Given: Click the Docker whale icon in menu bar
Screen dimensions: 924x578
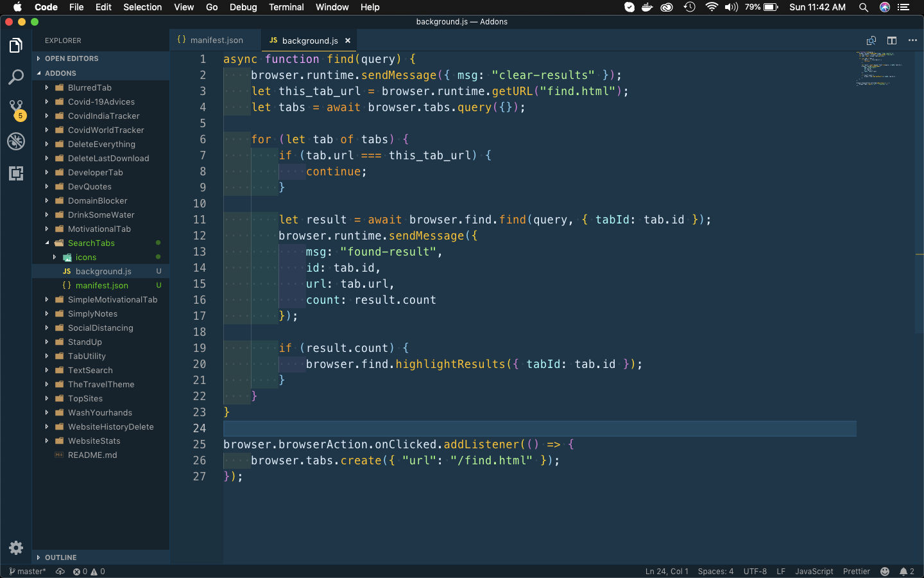Looking at the screenshot, I should pos(647,7).
